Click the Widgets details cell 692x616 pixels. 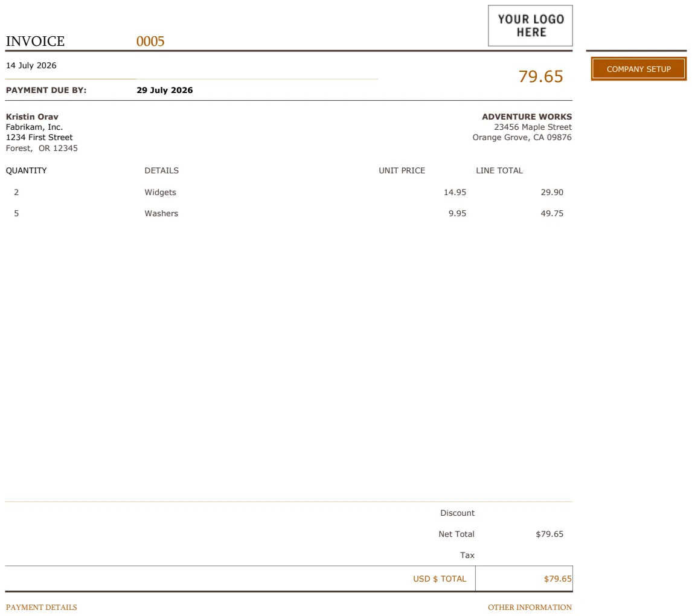(160, 192)
